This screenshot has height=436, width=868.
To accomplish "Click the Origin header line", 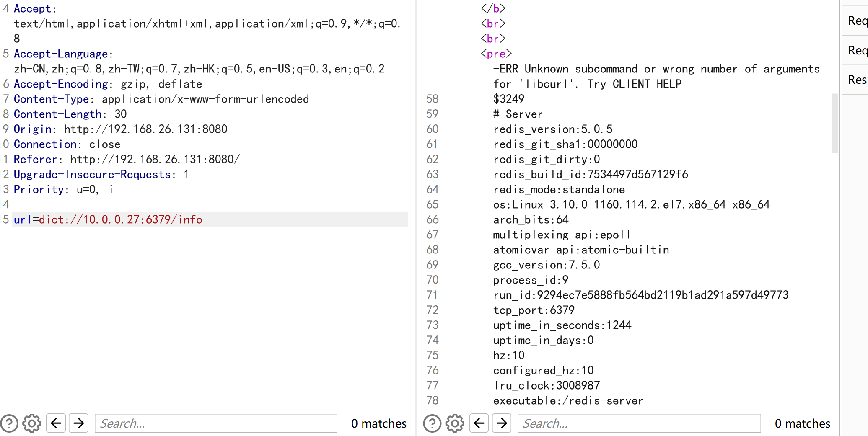I will (121, 129).
